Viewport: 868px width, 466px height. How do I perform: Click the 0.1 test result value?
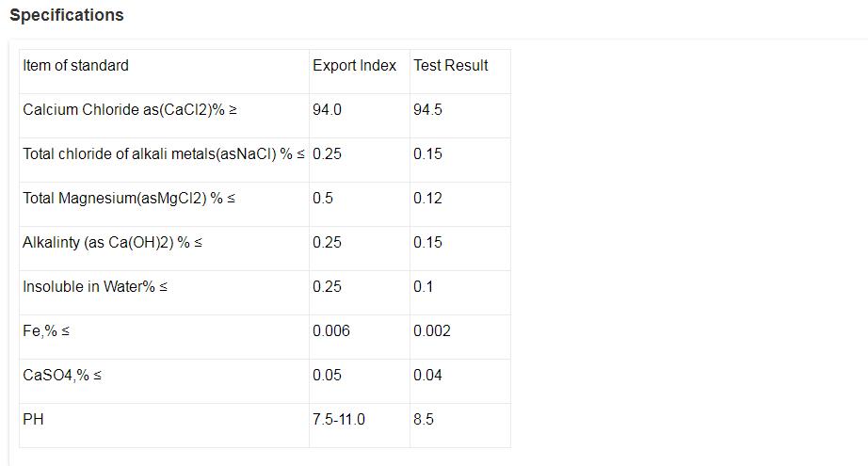tap(423, 286)
